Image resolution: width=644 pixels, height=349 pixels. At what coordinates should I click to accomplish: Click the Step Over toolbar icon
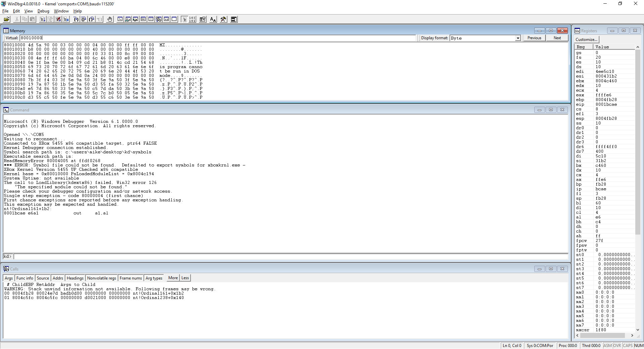click(x=84, y=19)
